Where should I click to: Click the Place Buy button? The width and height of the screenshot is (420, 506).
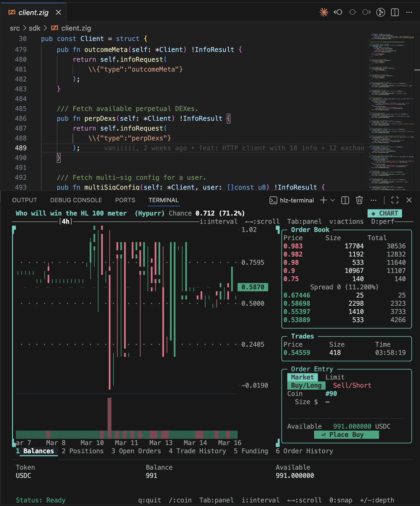(x=346, y=435)
